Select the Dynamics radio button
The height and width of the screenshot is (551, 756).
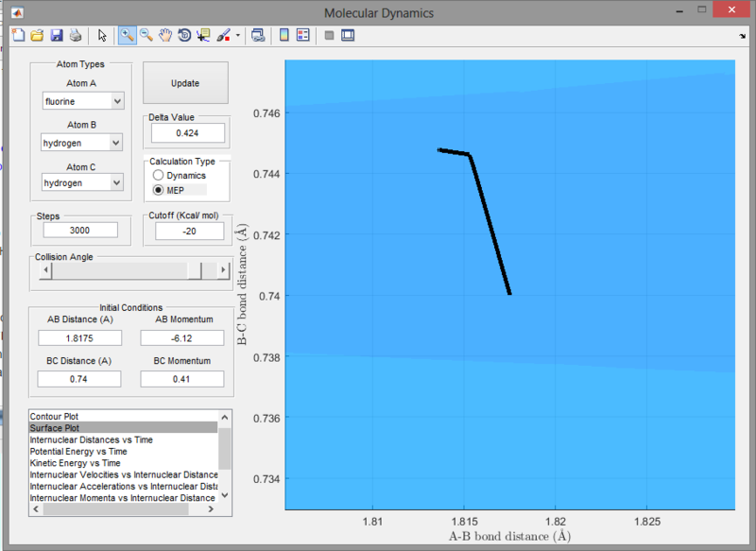pos(180,176)
